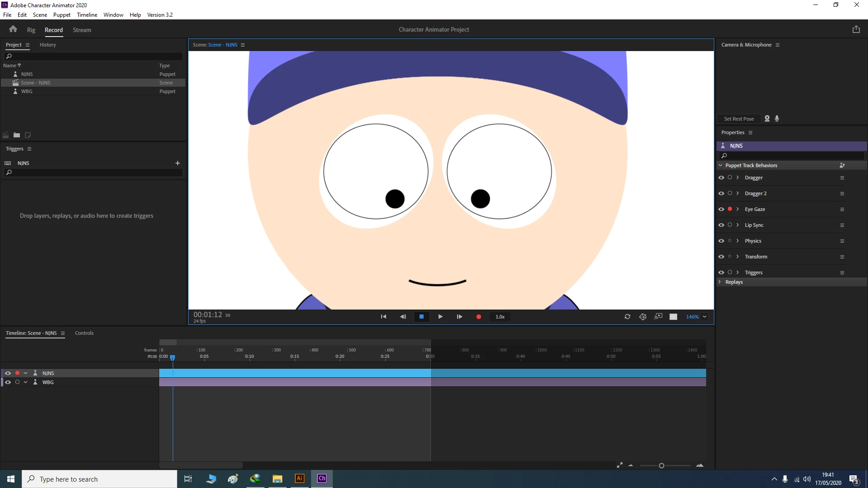Open the Puppet menu
This screenshot has height=488, width=868.
(61, 14)
